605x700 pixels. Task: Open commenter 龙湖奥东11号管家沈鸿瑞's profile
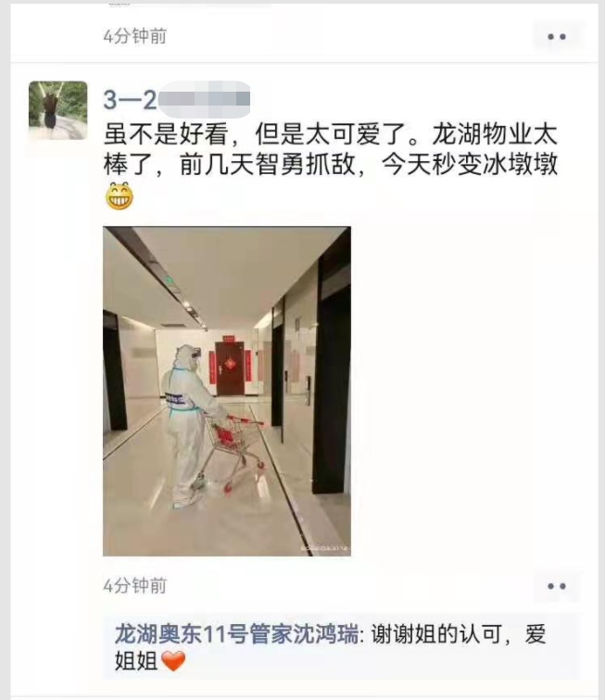point(236,634)
